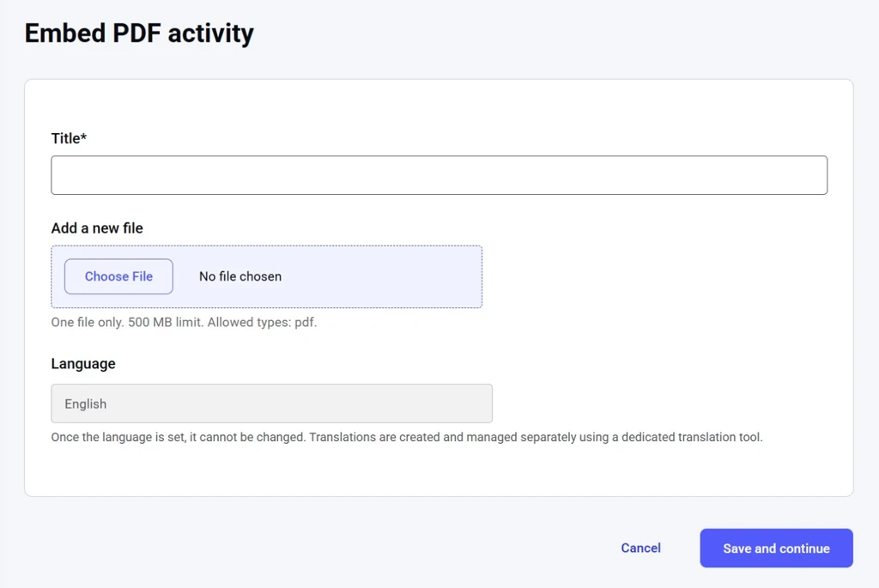Click the required asterisk beside Title
Screen dimensions: 879x588
pos(83,137)
